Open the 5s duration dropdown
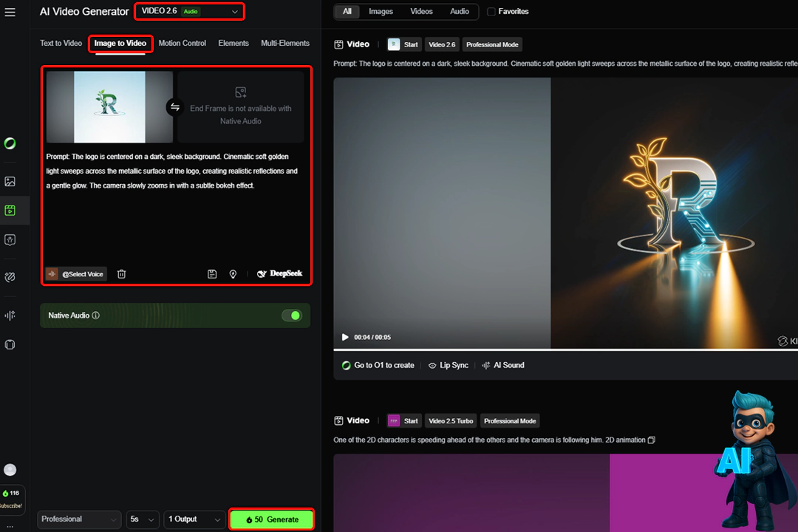The image size is (798, 532). click(142, 519)
